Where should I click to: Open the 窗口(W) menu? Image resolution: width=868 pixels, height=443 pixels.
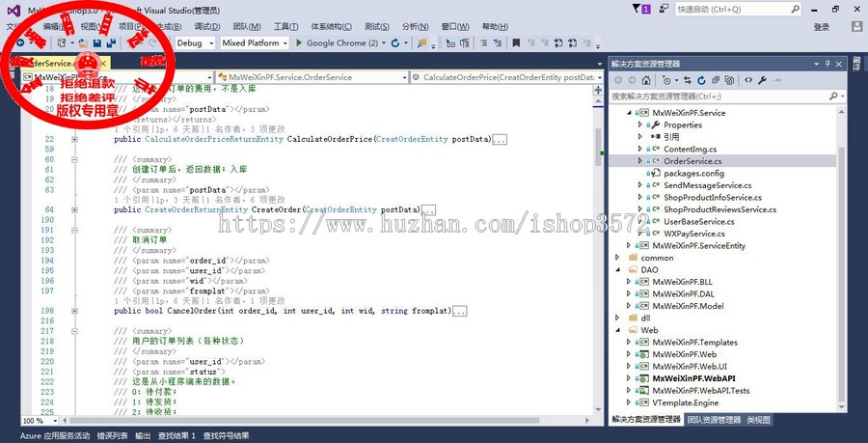point(455,27)
